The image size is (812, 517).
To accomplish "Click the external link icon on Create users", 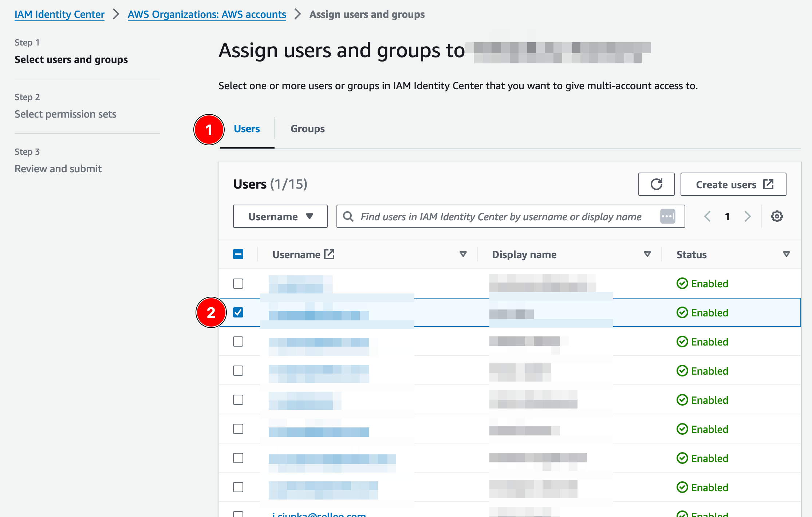I will (x=768, y=184).
